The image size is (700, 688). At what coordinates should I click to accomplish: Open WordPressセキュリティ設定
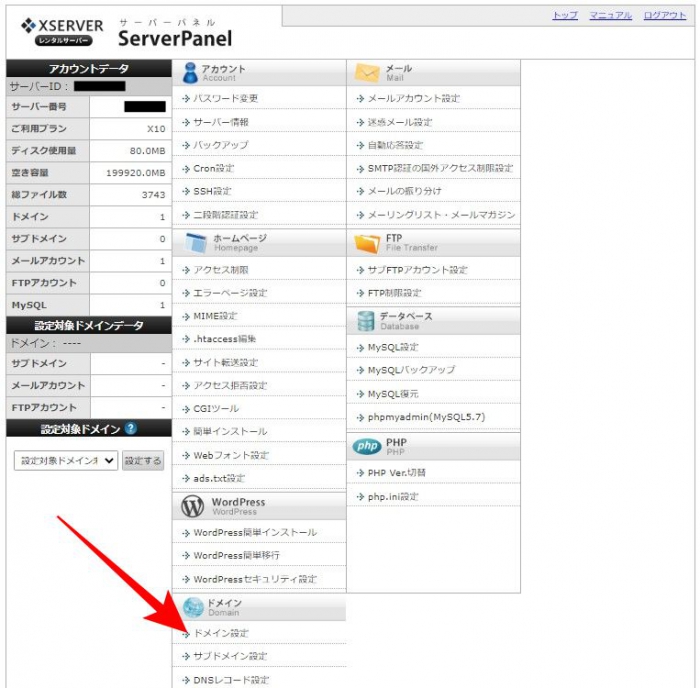255,579
